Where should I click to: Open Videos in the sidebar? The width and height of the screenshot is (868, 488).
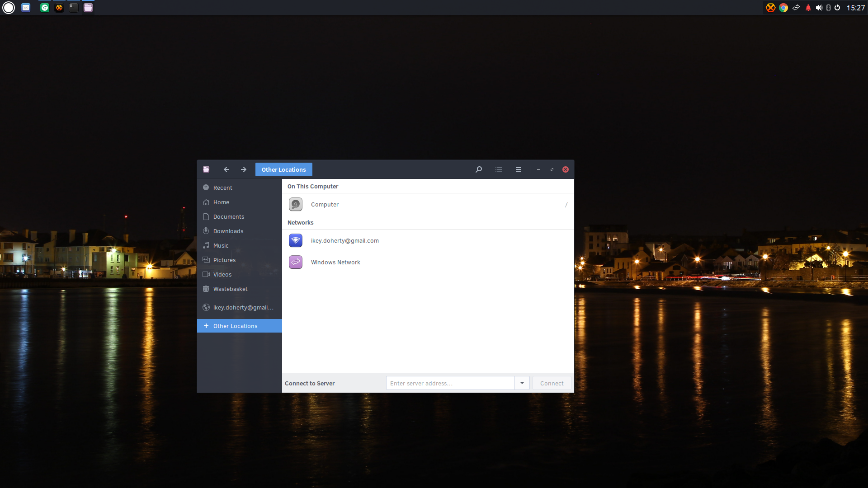240,274
